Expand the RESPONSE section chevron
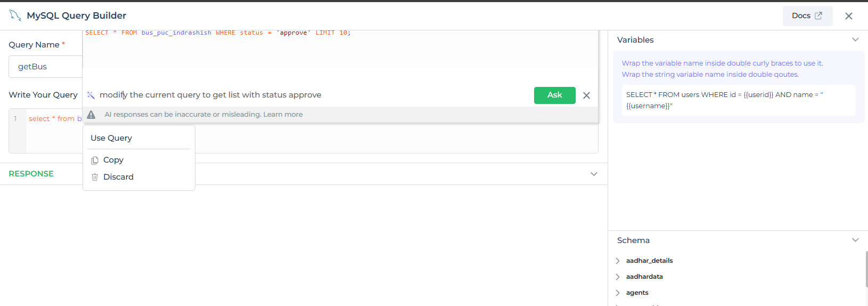Viewport: 868px width, 306px height. (594, 174)
